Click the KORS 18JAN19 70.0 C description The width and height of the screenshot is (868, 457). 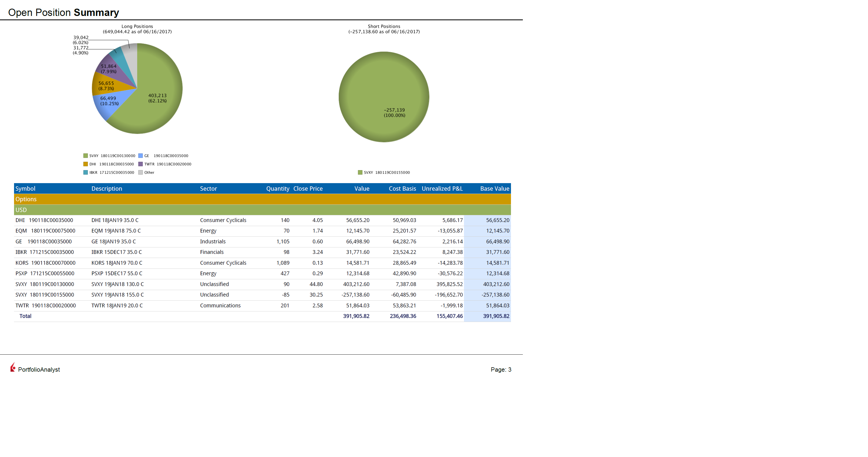click(117, 263)
